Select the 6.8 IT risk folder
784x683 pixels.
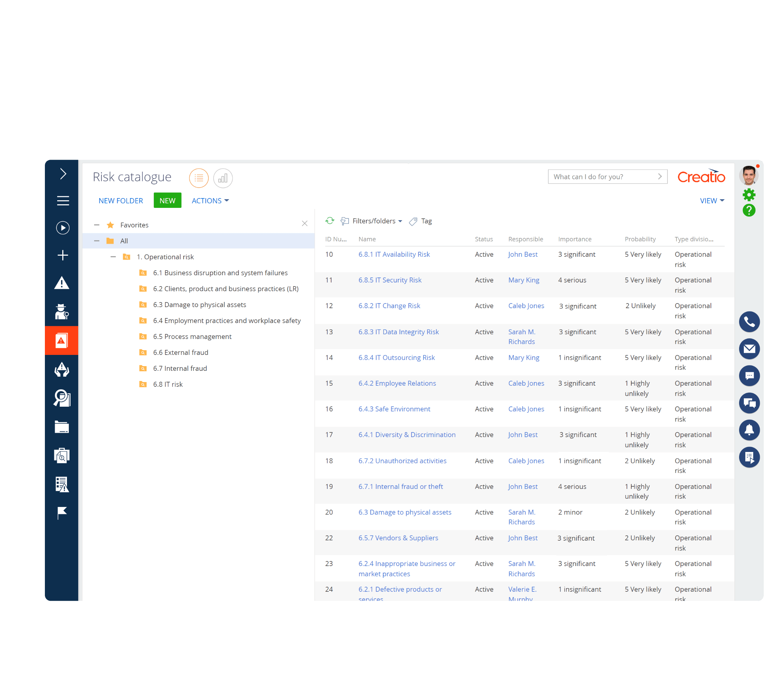tap(168, 384)
